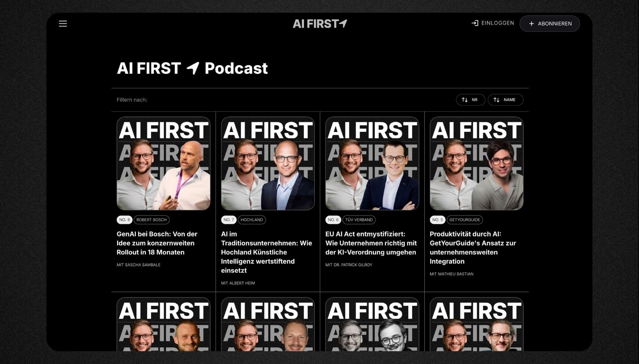Viewport: 639px width, 364px height.
Task: Open the EU AI Act entmystifiziert episode
Action: pos(371,243)
